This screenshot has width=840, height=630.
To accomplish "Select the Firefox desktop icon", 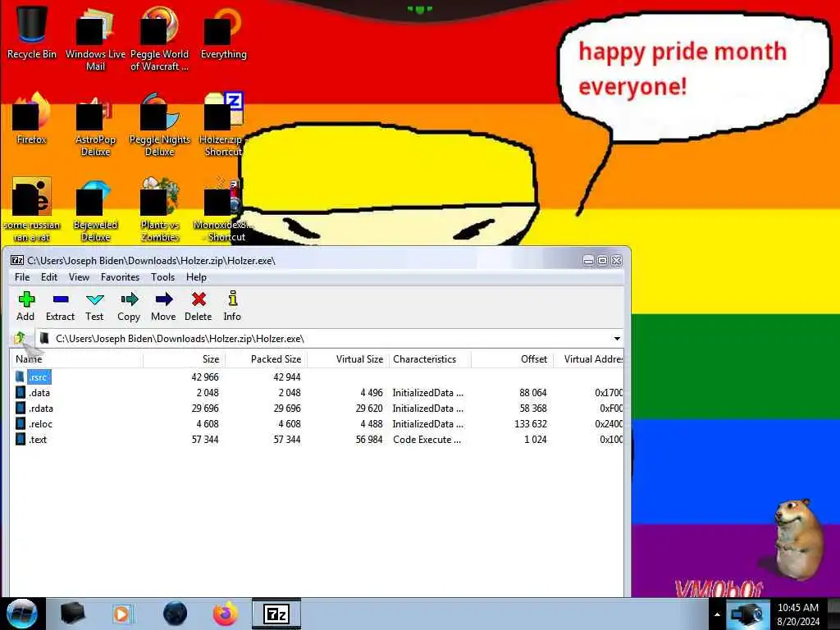I will (32, 118).
